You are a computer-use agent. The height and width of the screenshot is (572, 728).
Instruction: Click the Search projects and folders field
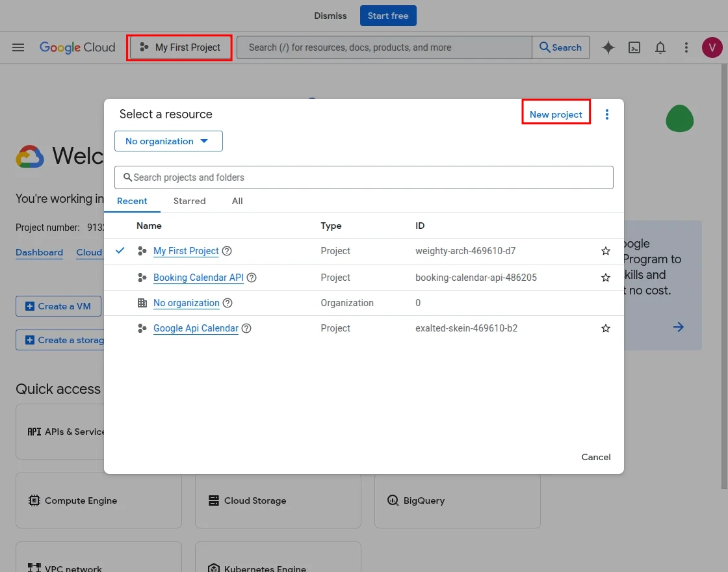tap(364, 177)
